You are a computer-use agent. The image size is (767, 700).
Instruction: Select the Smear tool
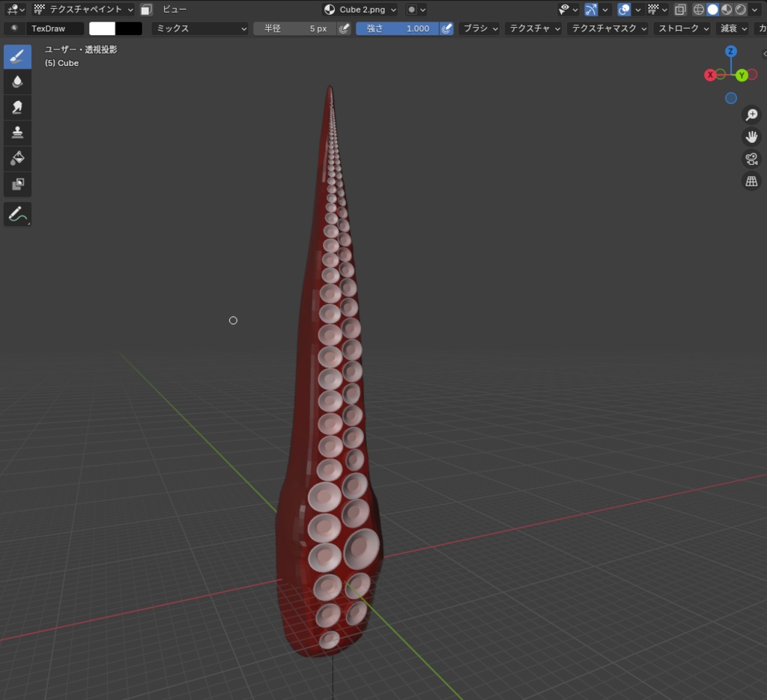(17, 107)
